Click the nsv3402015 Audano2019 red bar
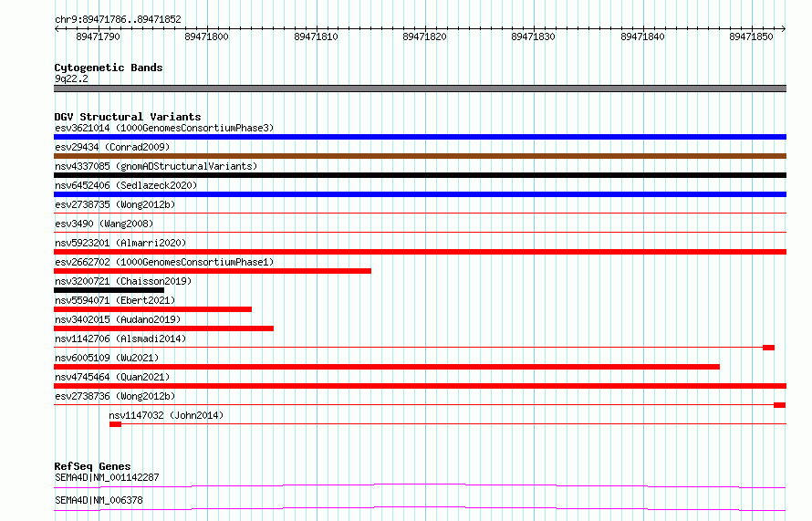 [x=163, y=328]
